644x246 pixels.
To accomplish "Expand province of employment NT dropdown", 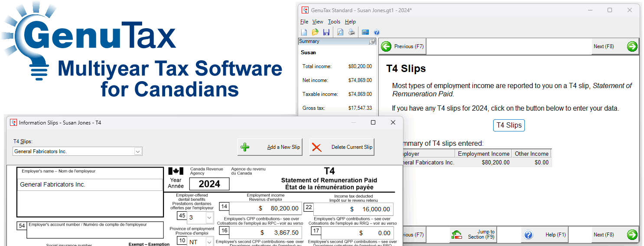I will (x=209, y=242).
